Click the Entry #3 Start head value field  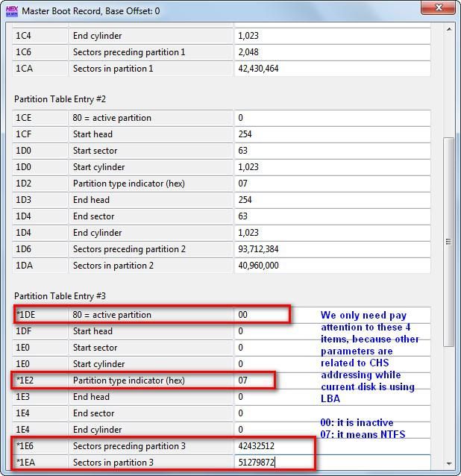(332, 331)
